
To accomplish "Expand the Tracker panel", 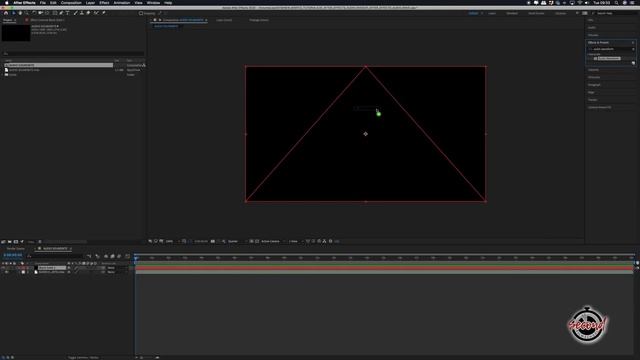I will [592, 100].
